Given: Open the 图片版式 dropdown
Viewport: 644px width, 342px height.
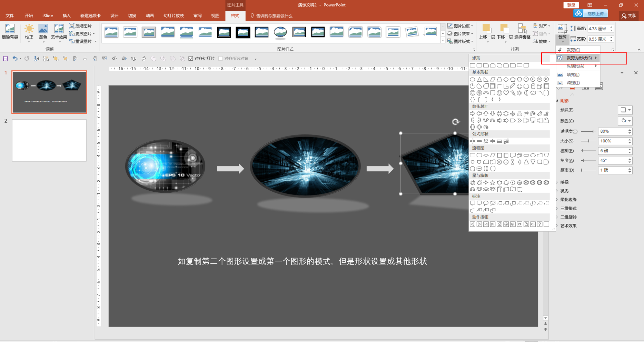Looking at the screenshot, I should 460,41.
